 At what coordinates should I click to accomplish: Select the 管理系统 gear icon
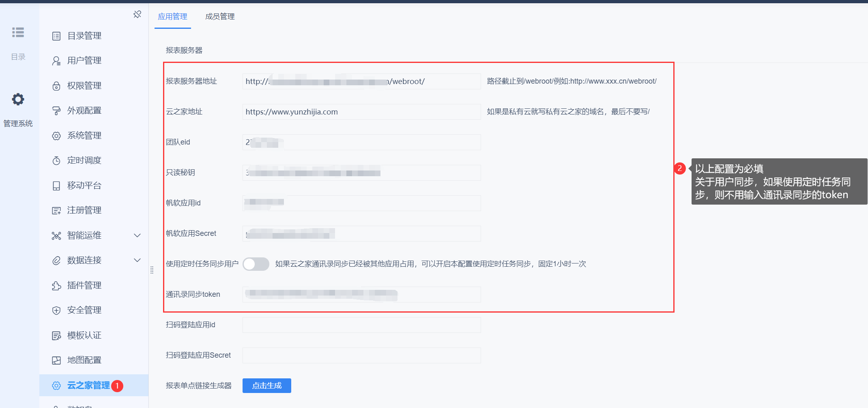(18, 99)
